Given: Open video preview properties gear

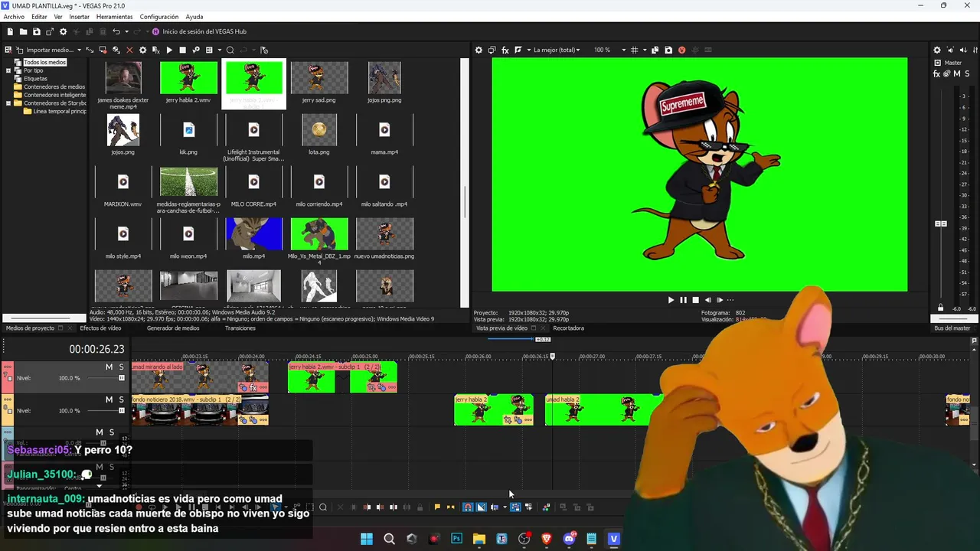Looking at the screenshot, I should coord(479,50).
